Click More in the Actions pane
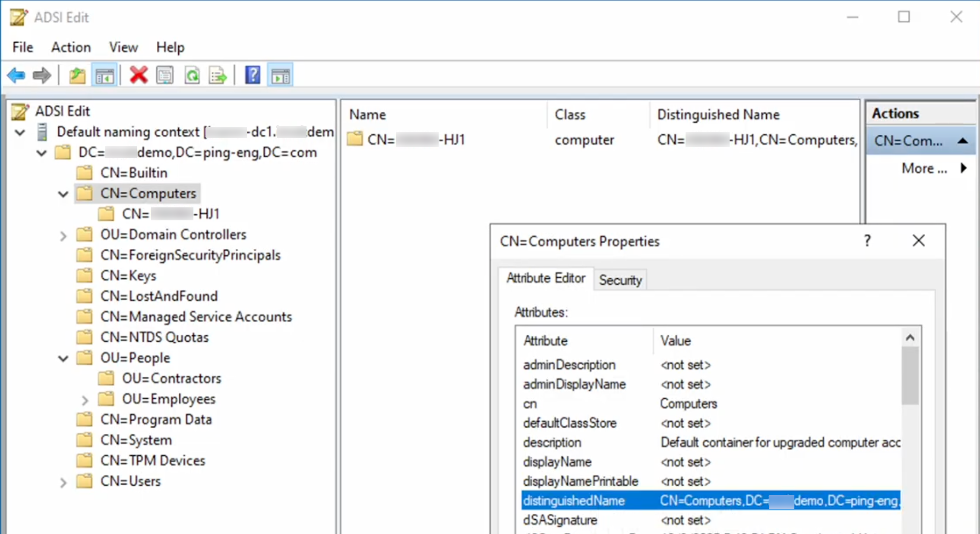 pyautogui.click(x=923, y=168)
